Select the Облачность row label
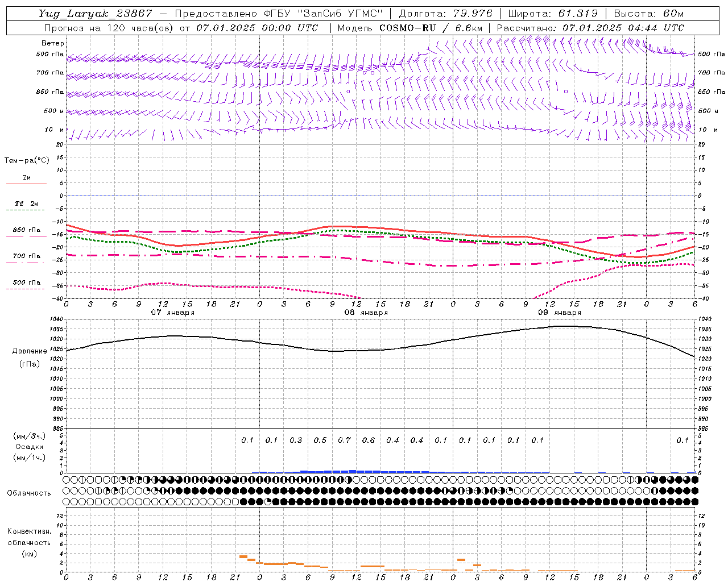This screenshot has height=582, width=728. [29, 493]
